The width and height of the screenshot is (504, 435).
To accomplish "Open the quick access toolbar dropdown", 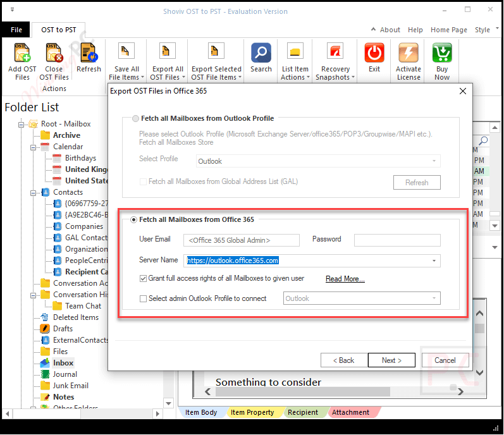I will click(12, 9).
